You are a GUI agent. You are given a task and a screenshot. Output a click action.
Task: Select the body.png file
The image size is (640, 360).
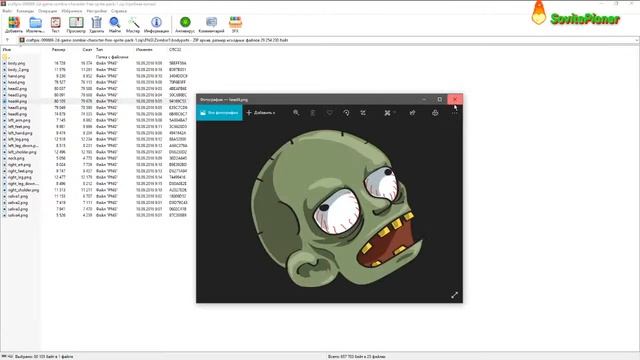pos(16,63)
